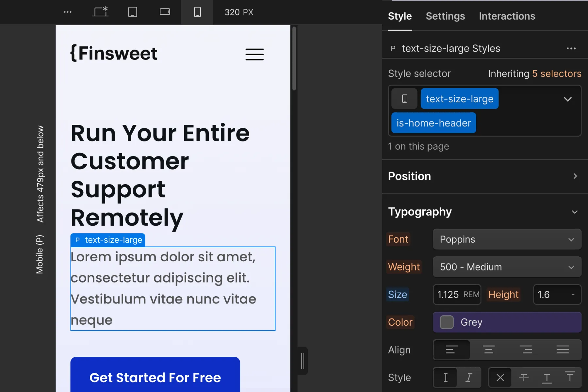The width and height of the screenshot is (588, 392).
Task: Open the breakpoints more options ellipsis
Action: [x=68, y=12]
